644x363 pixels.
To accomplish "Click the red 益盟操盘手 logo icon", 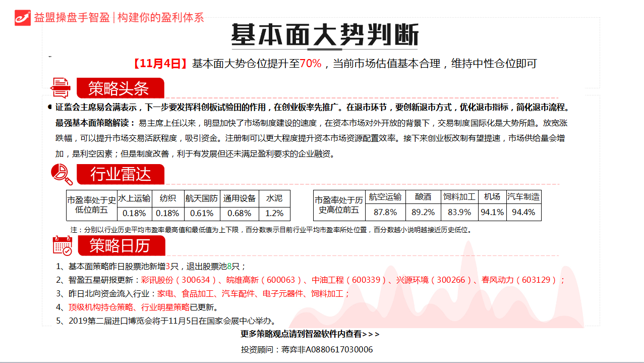I will (23, 17).
